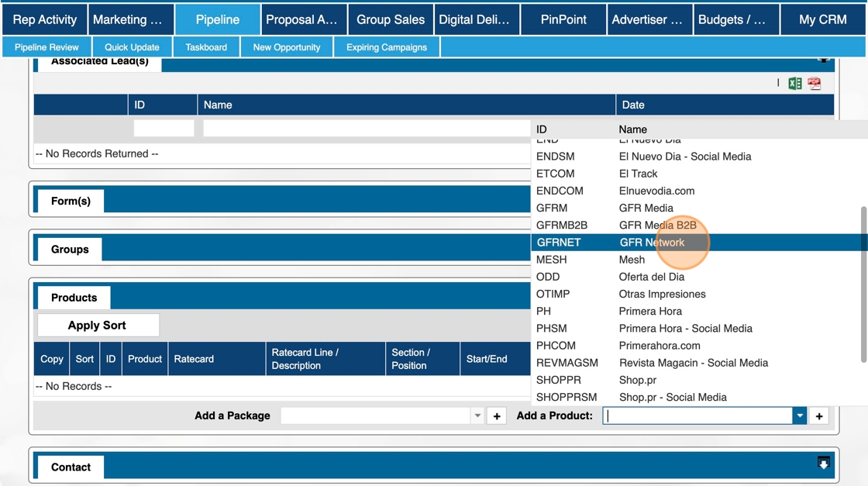Image resolution: width=868 pixels, height=486 pixels.
Task: Click the Name filter input field
Action: click(367, 128)
